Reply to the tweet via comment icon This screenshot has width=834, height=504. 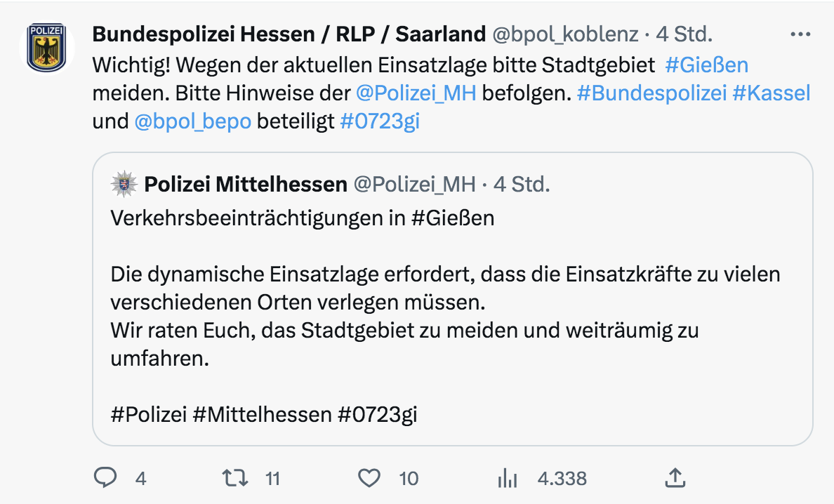[x=105, y=478]
